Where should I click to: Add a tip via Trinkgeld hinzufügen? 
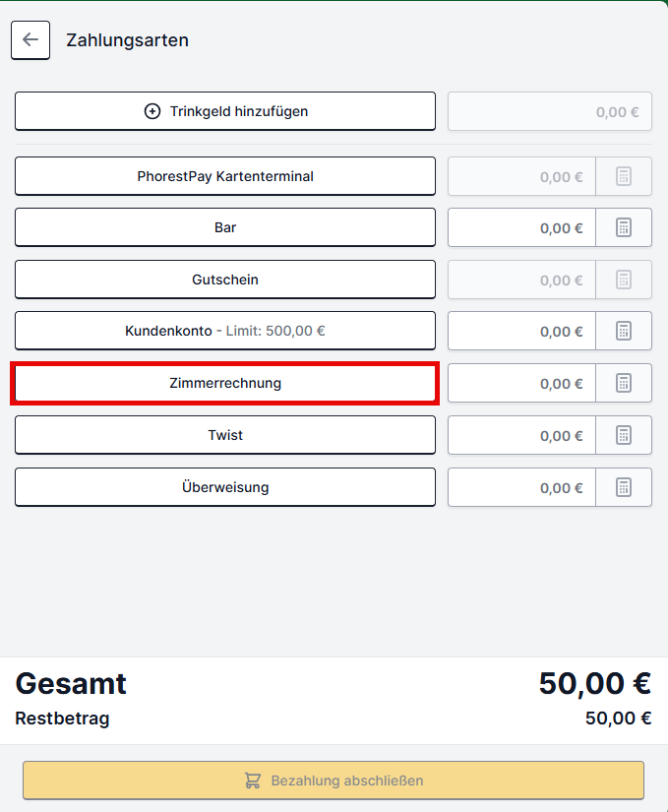[225, 111]
